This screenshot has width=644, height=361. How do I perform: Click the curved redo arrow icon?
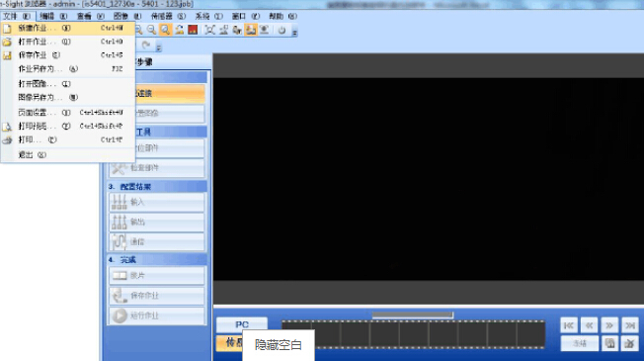tap(146, 45)
